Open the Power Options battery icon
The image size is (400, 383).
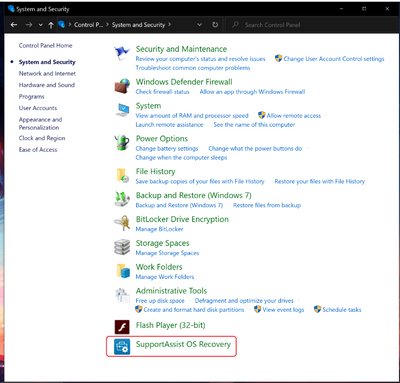coord(122,143)
